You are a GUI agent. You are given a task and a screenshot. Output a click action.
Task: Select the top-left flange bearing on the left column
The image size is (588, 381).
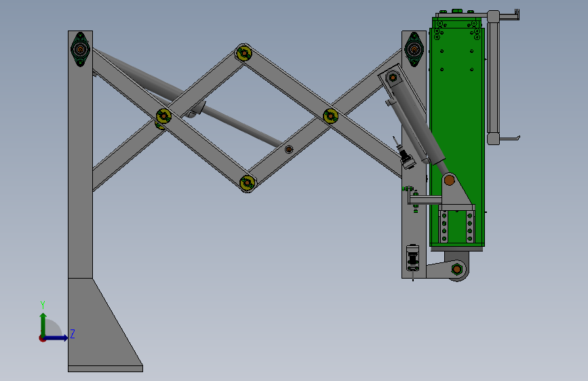80,49
